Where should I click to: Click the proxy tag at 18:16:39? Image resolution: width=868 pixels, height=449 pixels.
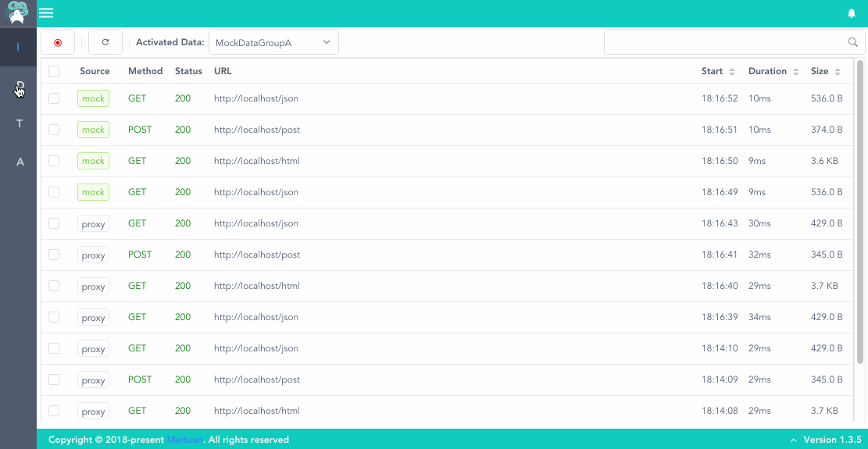pyautogui.click(x=93, y=317)
